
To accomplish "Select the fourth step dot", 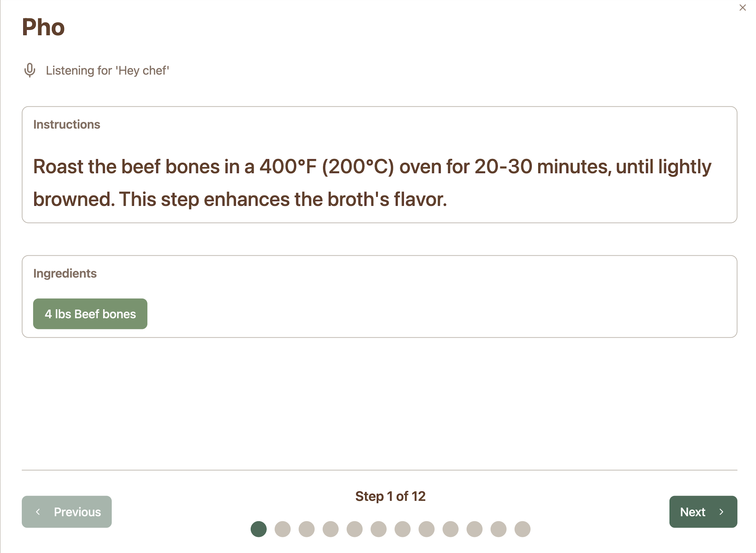I will pyautogui.click(x=331, y=529).
